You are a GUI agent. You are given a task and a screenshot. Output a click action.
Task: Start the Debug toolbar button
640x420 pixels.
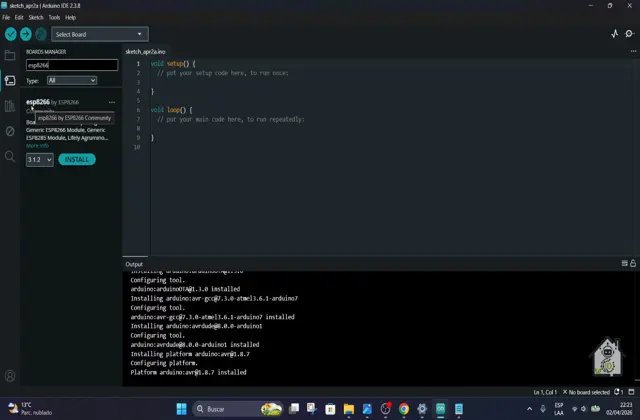click(x=41, y=34)
